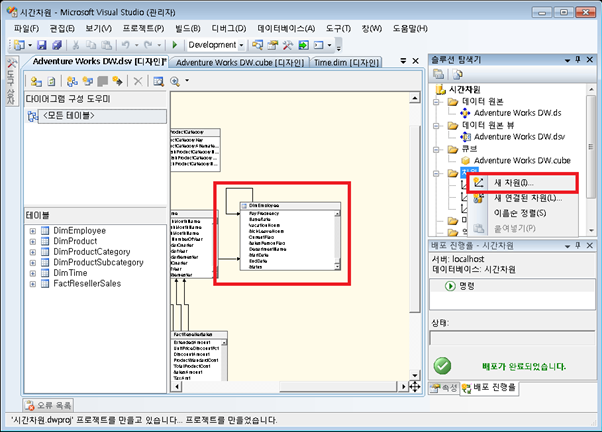Click the icon right of Development combo
The image size is (602, 432).
pyautogui.click(x=257, y=45)
